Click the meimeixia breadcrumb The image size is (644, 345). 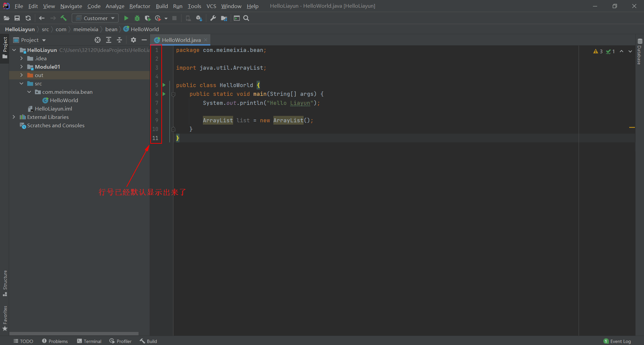click(86, 29)
